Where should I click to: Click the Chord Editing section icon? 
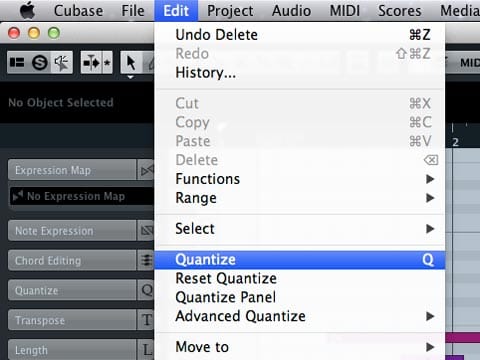(x=146, y=260)
